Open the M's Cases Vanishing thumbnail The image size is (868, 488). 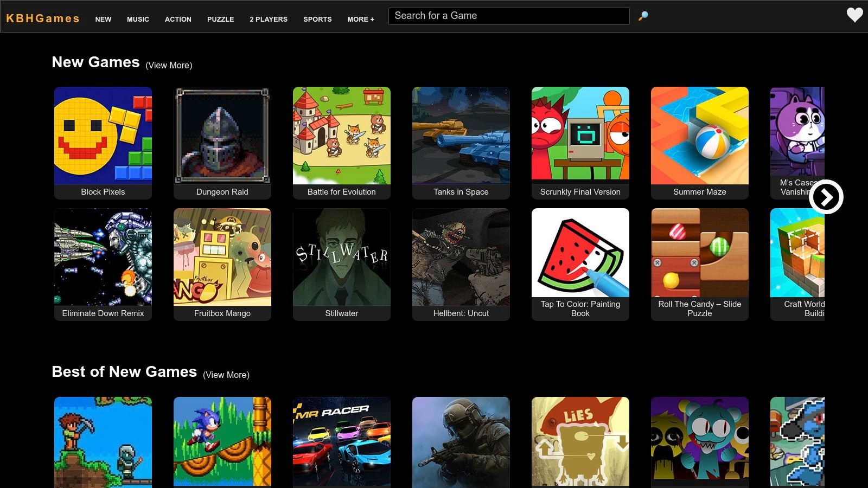[797, 131]
